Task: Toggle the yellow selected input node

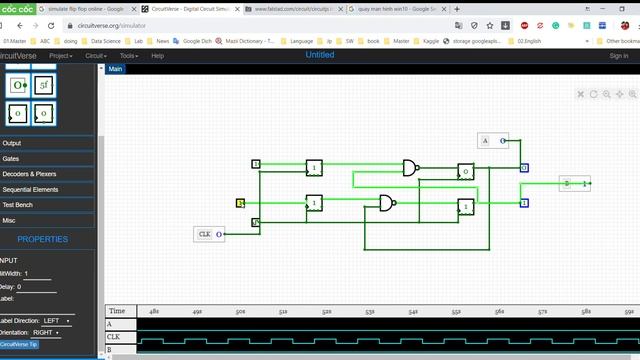Action: click(240, 203)
